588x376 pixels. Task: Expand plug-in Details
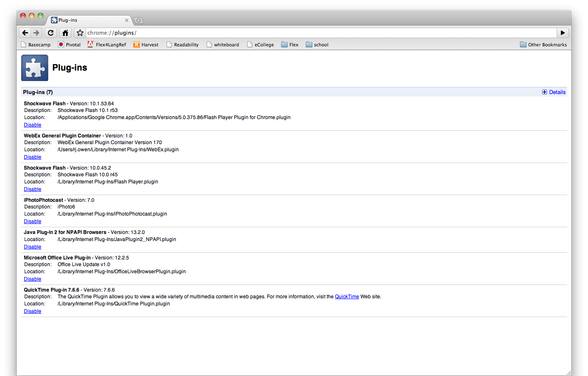pyautogui.click(x=554, y=92)
